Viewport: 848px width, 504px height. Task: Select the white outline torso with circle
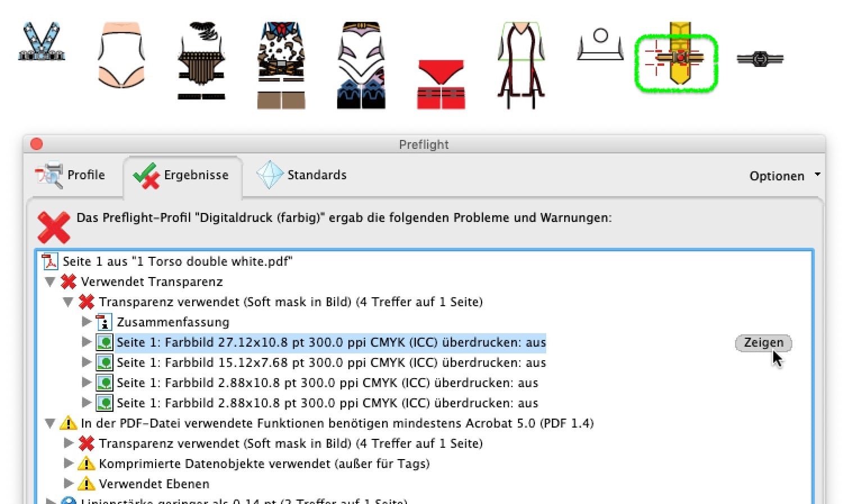tap(600, 44)
